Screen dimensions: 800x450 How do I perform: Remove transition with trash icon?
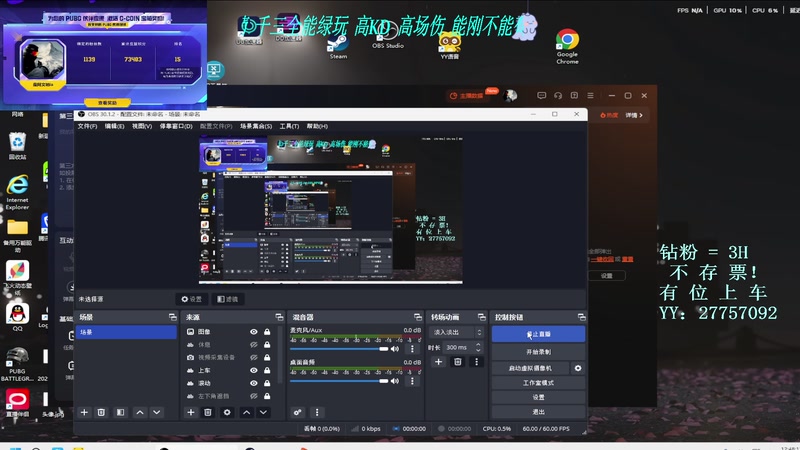point(458,362)
